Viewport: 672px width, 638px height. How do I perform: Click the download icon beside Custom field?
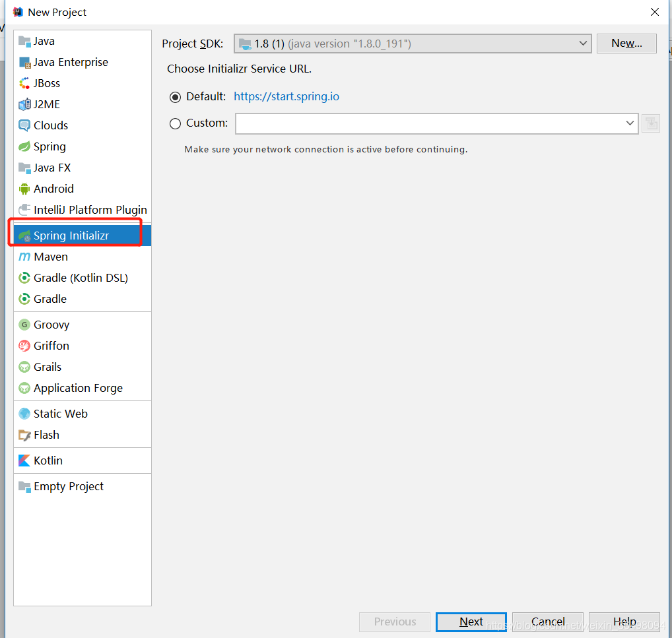tap(651, 124)
